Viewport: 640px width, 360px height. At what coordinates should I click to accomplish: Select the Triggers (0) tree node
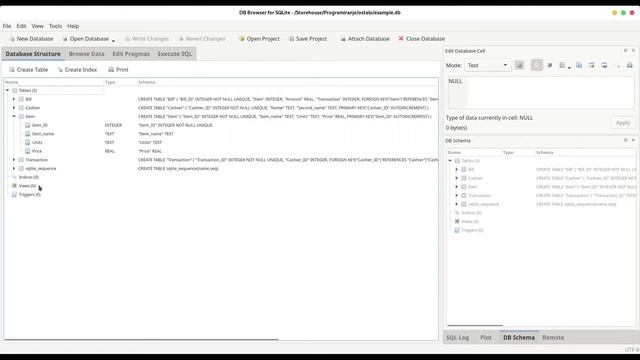coord(29,195)
